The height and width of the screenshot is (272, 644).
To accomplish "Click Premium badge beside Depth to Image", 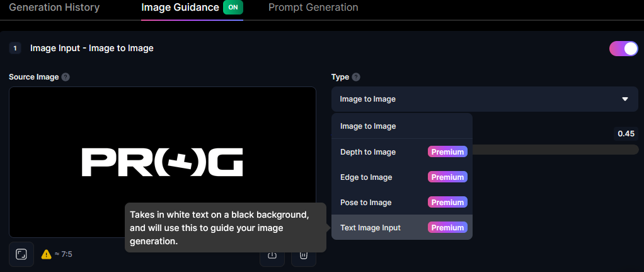I will [x=447, y=152].
